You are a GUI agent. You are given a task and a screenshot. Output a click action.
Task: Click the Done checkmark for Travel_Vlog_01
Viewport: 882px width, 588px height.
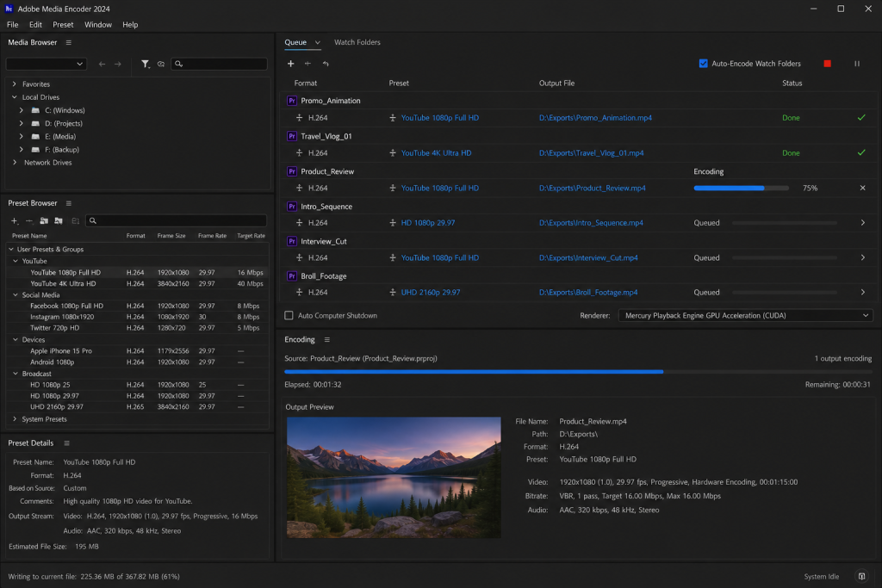tap(861, 152)
